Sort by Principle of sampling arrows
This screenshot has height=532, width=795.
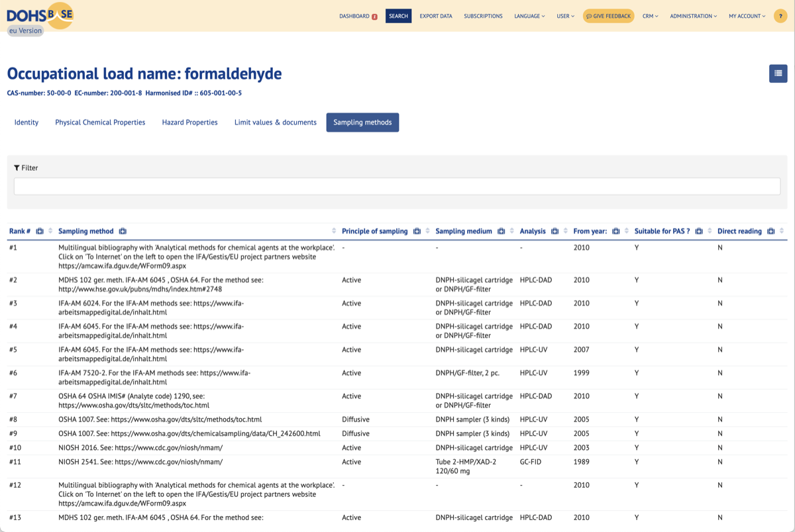click(x=427, y=231)
